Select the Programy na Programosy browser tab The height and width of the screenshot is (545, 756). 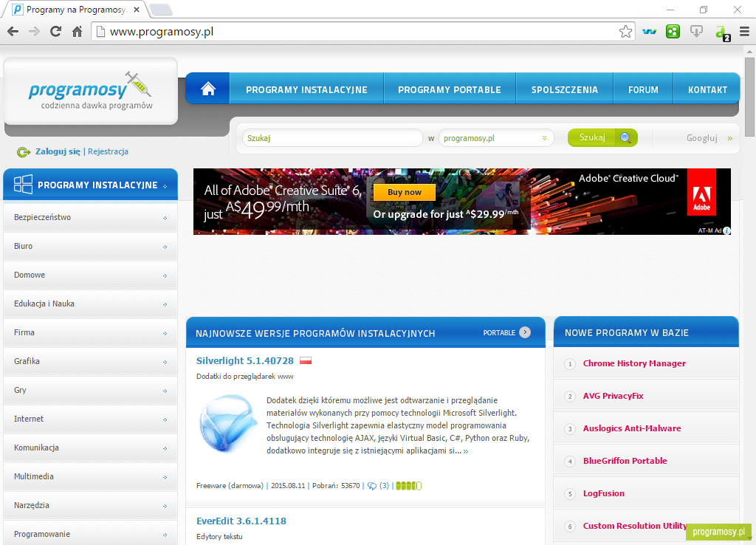(x=75, y=10)
